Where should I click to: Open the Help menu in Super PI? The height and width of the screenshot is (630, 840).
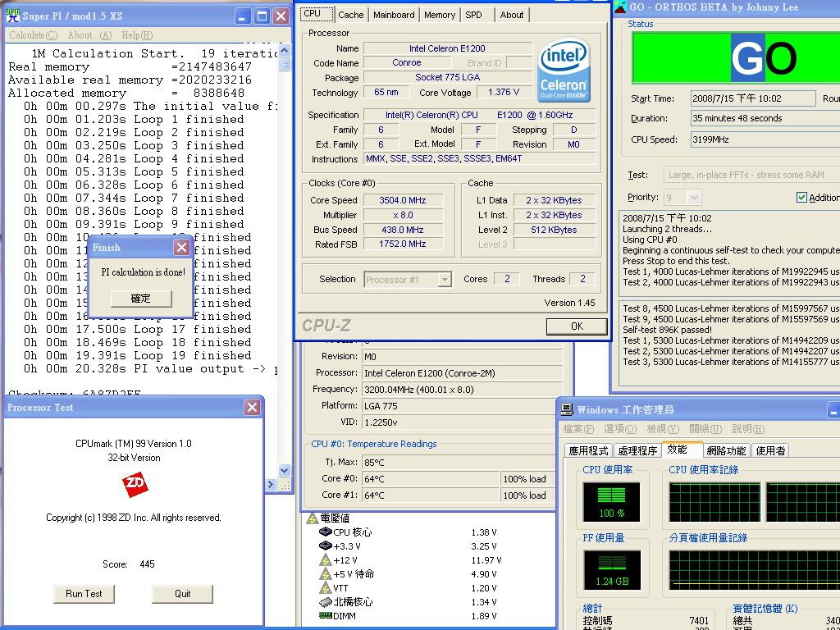137,35
